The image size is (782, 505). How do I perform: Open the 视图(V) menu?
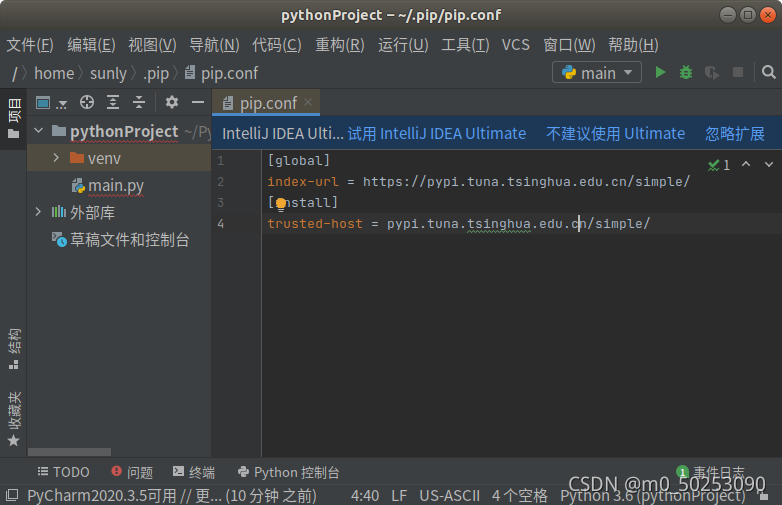click(x=152, y=45)
